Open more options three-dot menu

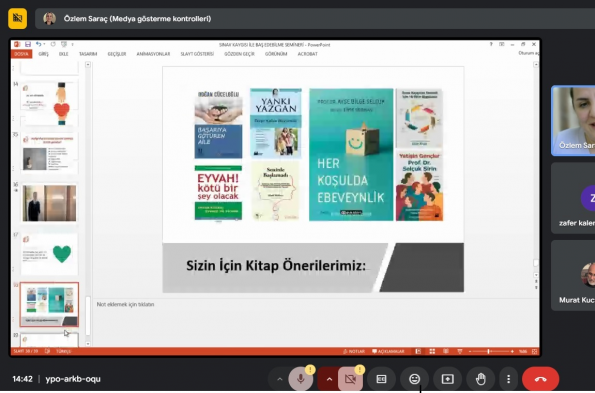[508, 379]
